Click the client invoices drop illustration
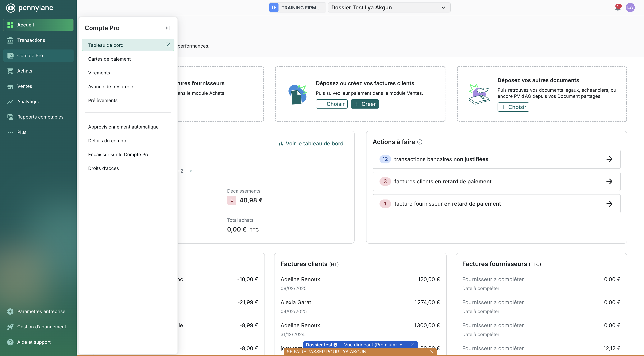The height and width of the screenshot is (356, 644). coord(297,95)
